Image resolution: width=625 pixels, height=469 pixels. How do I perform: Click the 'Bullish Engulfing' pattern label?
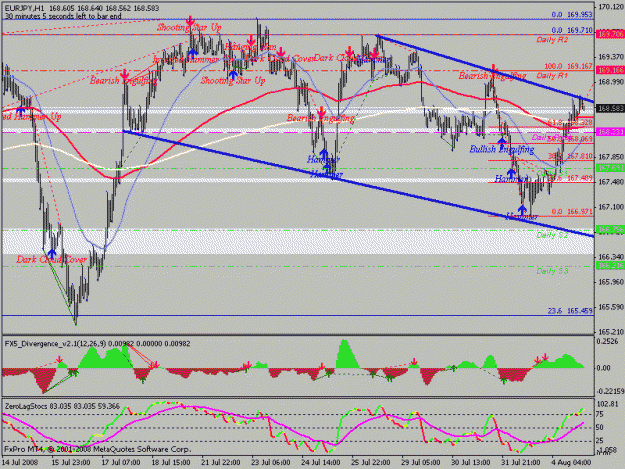(501, 149)
